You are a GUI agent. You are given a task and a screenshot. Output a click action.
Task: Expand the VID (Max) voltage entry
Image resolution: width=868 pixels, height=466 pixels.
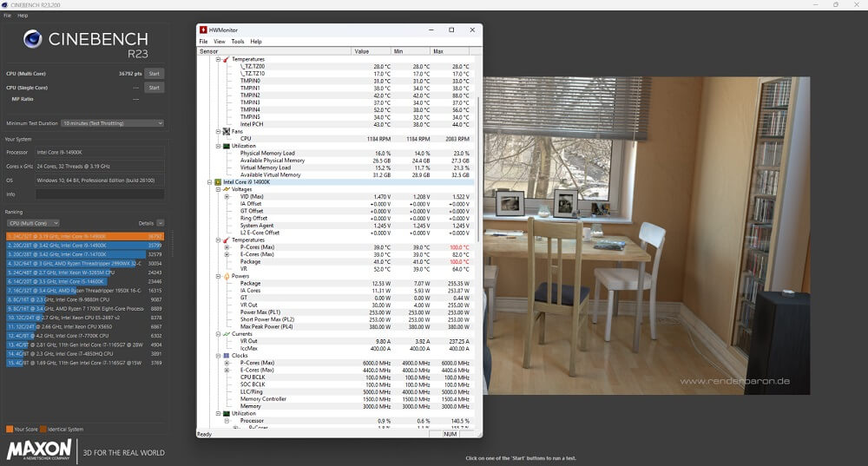pos(226,197)
